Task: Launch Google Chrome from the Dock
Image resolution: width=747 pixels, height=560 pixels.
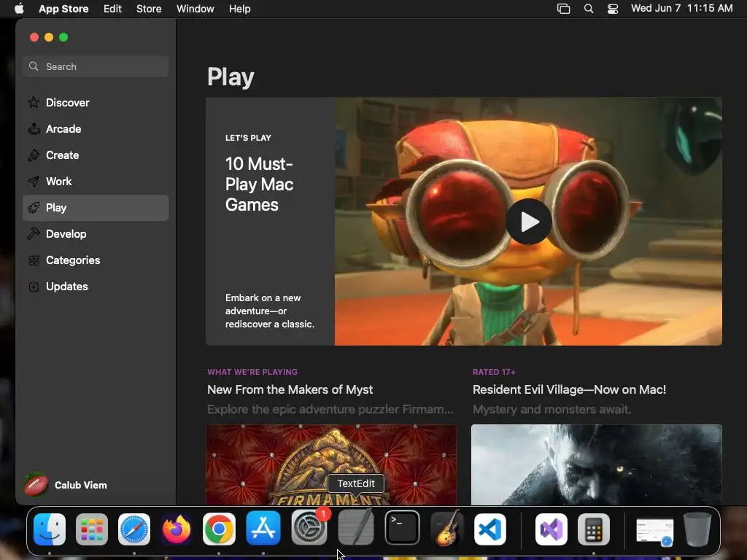Action: coord(219,529)
